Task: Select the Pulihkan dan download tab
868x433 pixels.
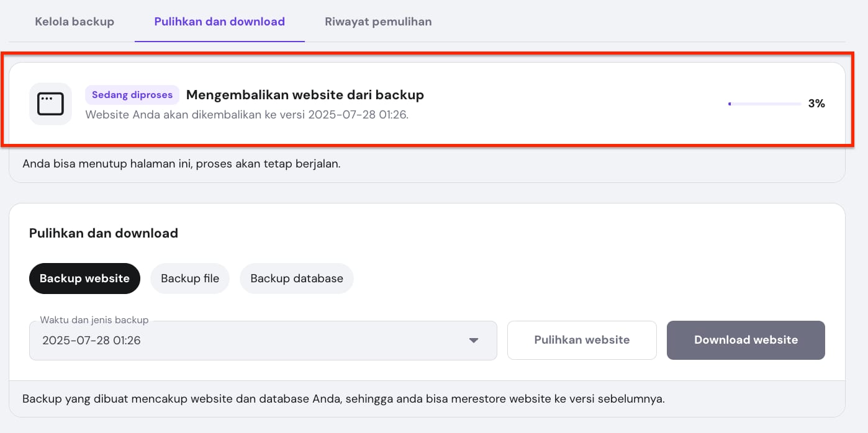Action: pos(219,22)
